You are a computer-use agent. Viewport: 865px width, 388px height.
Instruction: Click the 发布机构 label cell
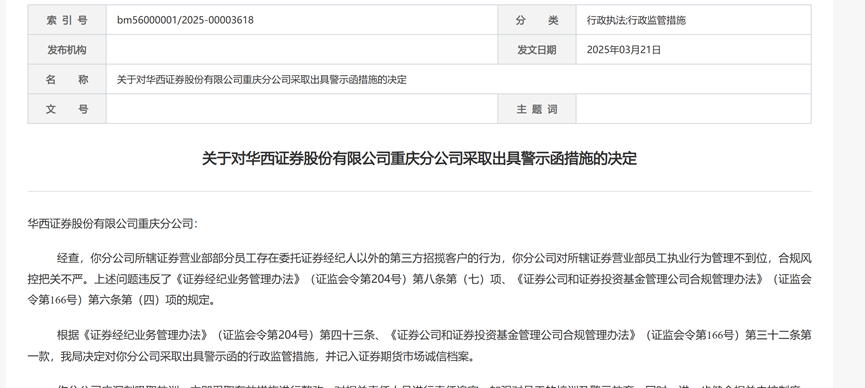[x=67, y=50]
